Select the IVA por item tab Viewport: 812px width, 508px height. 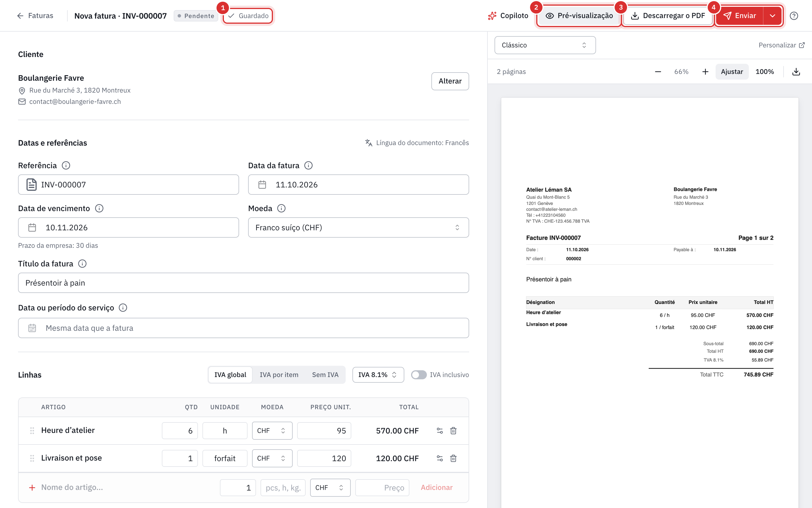[x=279, y=375]
